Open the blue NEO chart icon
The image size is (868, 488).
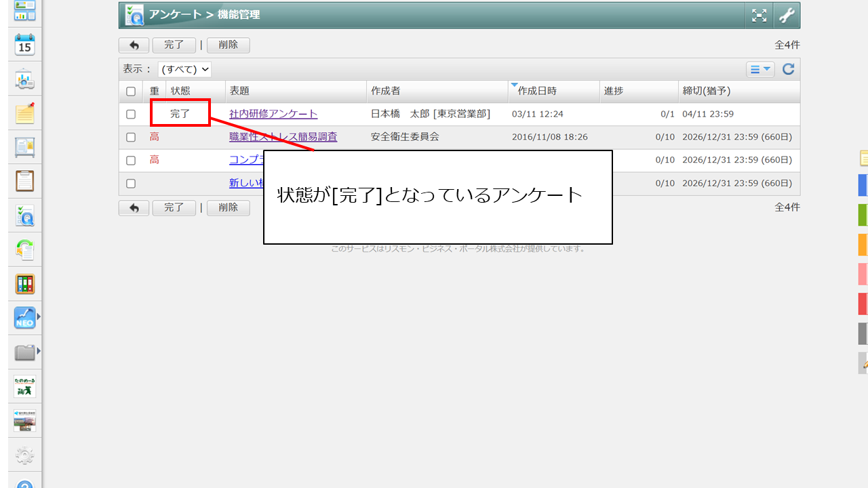25,318
